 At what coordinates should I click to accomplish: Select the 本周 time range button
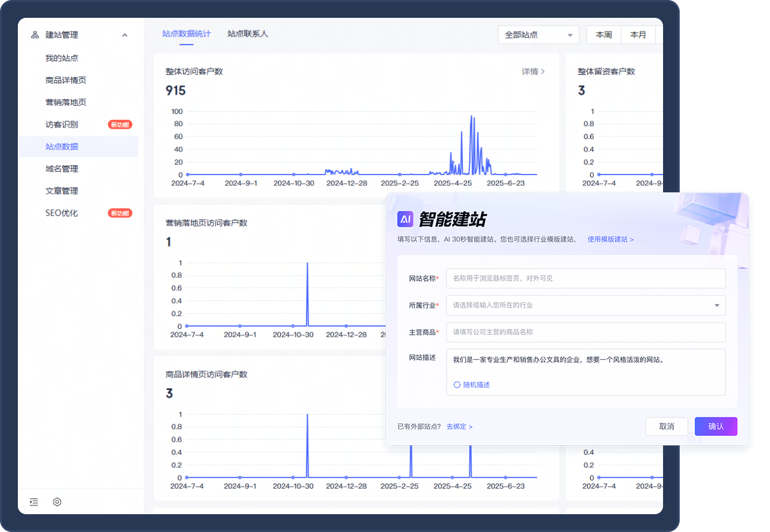pos(604,35)
